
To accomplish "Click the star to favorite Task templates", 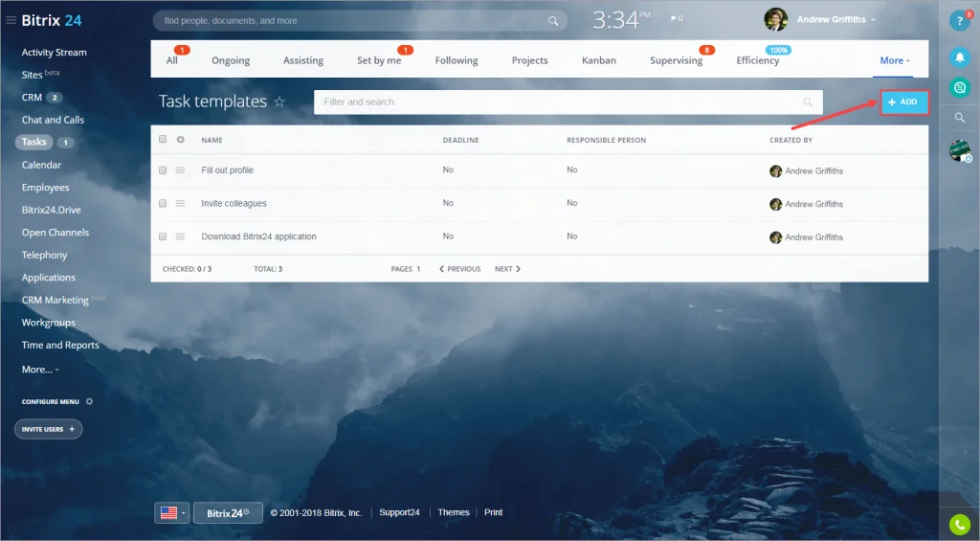I will click(279, 102).
